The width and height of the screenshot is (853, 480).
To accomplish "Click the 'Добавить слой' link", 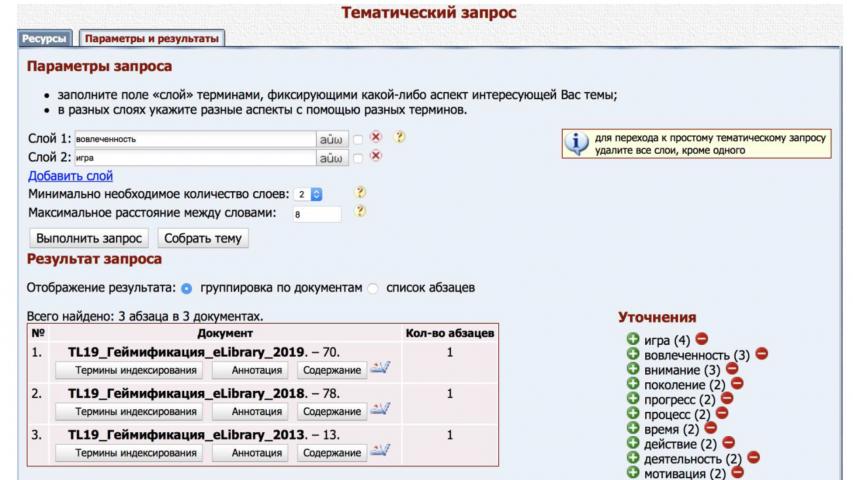I will 70,176.
